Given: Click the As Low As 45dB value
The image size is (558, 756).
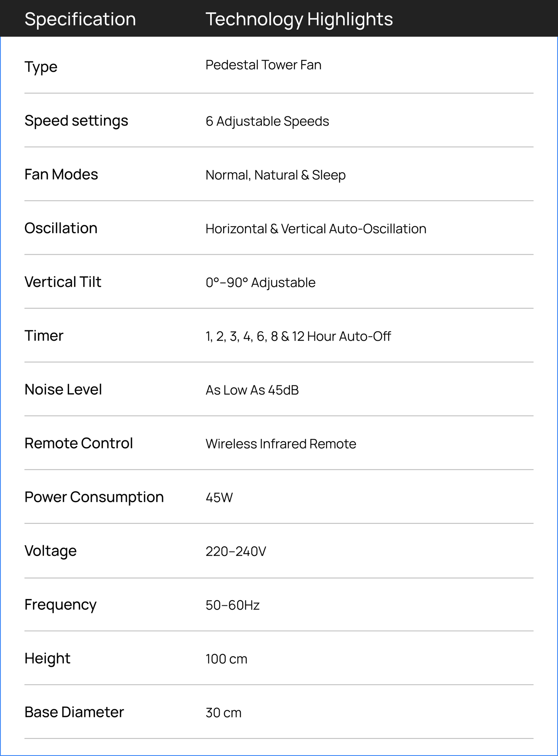Looking at the screenshot, I should (252, 390).
